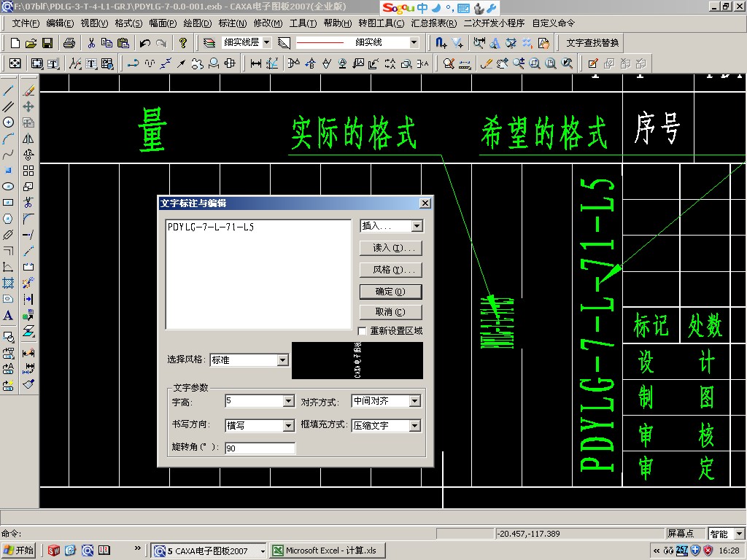
Task: Click the format brush icon in side toolbar
Action: tap(28, 384)
